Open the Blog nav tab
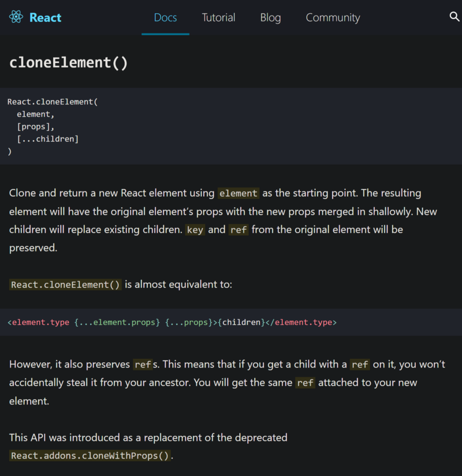The width and height of the screenshot is (462, 476). pos(270,18)
